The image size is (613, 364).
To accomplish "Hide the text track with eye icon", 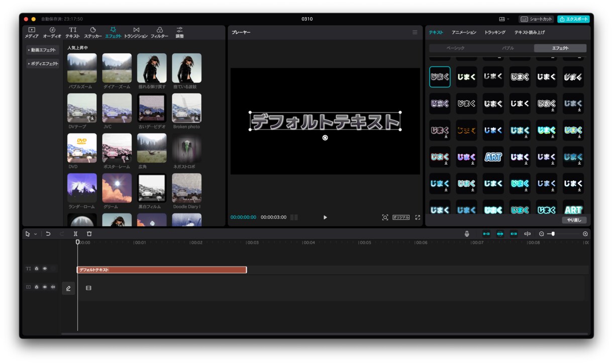I will click(45, 269).
